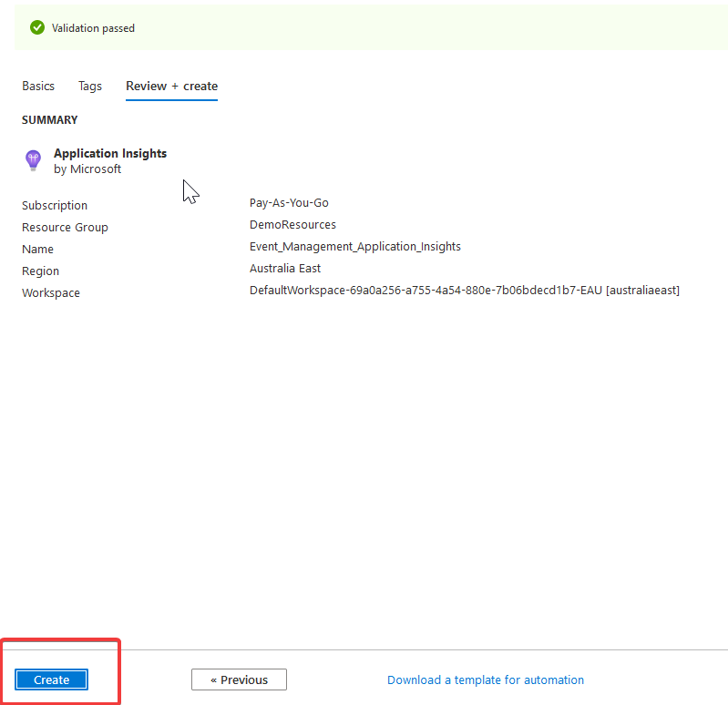Open the Tags tab
728x705 pixels.
(x=90, y=86)
